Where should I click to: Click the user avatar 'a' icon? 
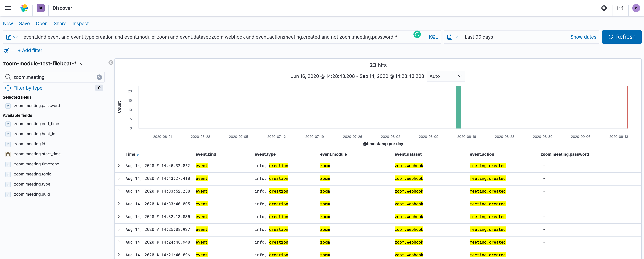point(636,8)
